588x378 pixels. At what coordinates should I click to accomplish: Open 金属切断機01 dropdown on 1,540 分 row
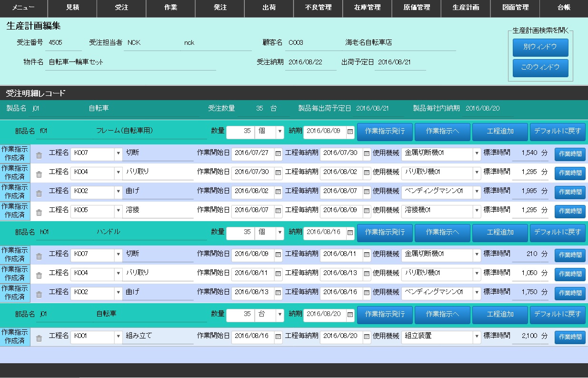pos(477,153)
